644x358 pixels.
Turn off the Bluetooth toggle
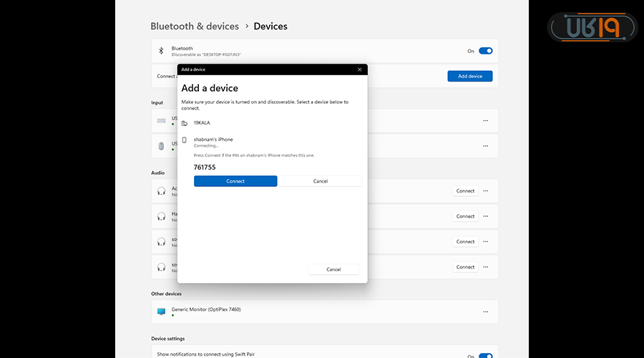pyautogui.click(x=485, y=51)
